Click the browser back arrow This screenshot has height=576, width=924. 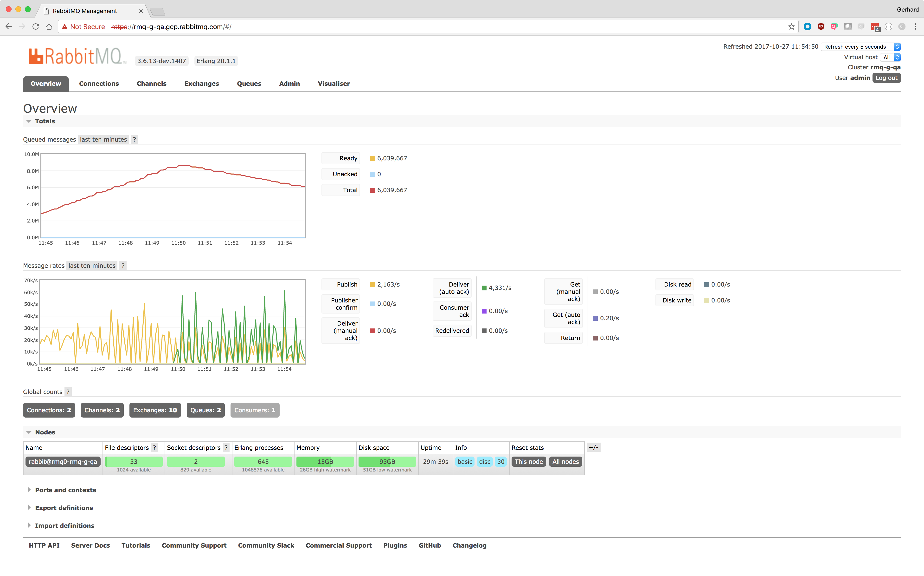(x=9, y=27)
